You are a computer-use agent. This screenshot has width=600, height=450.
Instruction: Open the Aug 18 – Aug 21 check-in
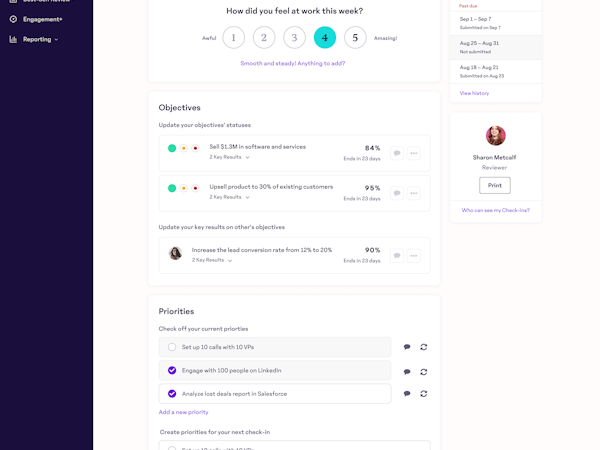[x=496, y=71]
